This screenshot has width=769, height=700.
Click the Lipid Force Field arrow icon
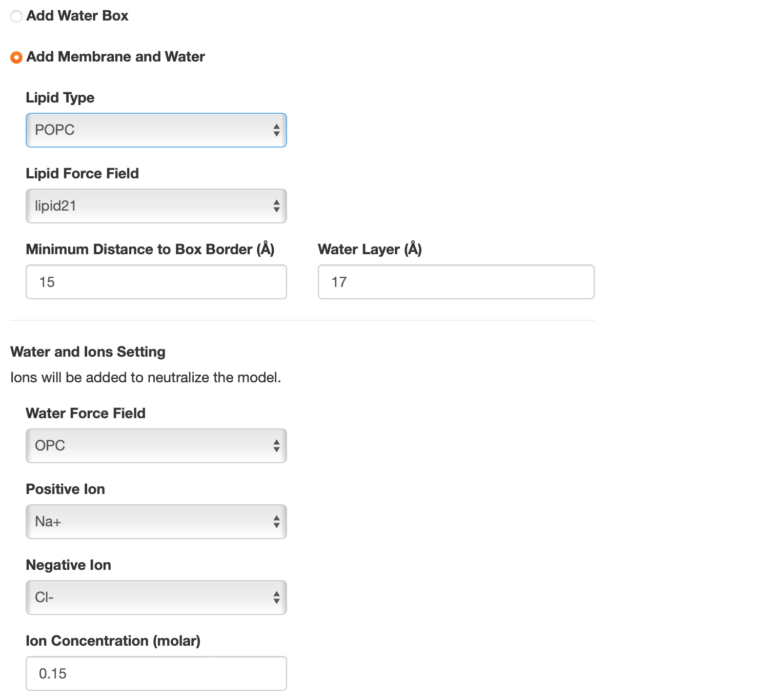click(x=276, y=206)
